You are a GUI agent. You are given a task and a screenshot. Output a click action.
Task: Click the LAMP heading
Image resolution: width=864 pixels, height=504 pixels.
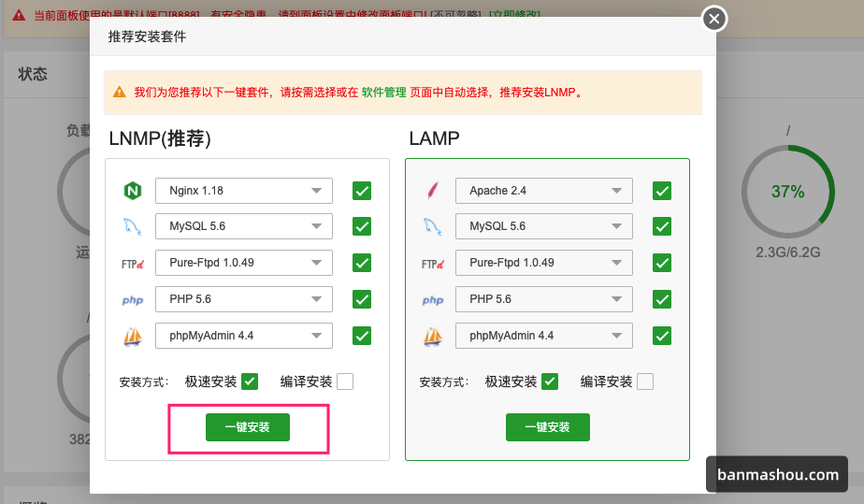434,138
